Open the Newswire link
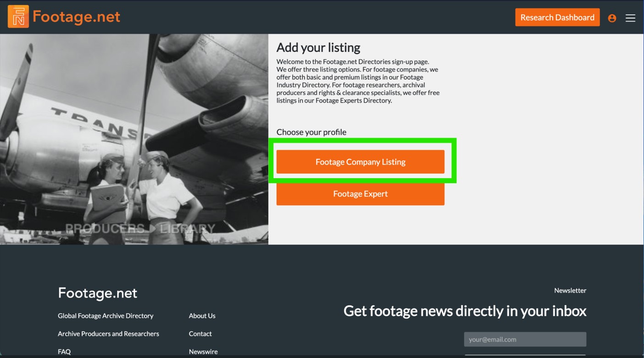 (203, 352)
